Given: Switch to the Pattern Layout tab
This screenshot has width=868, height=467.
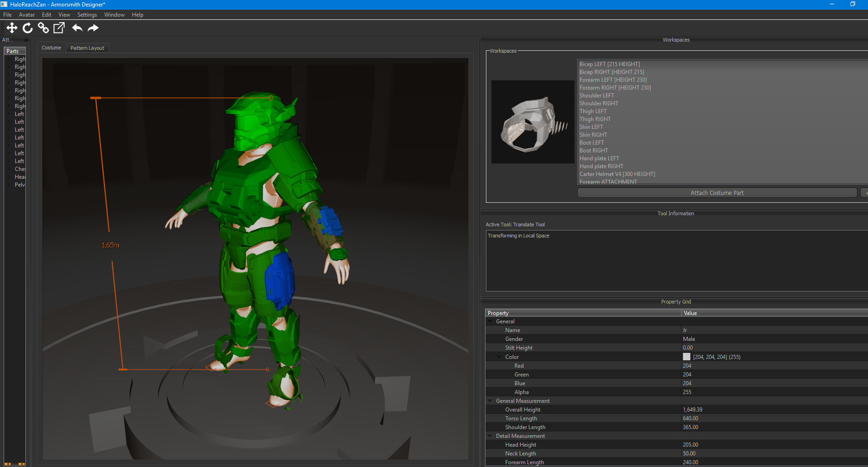Looking at the screenshot, I should (x=87, y=48).
